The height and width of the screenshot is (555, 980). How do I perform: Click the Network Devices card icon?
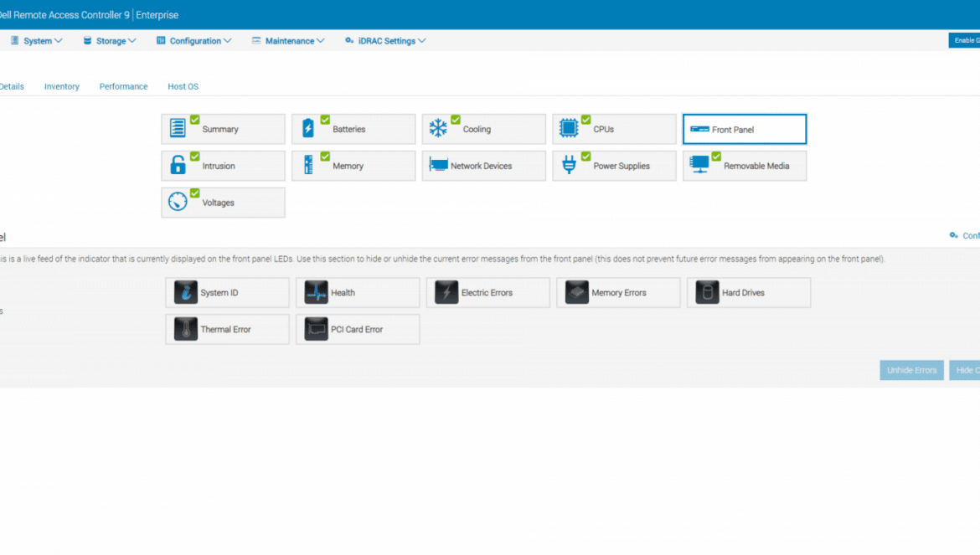pos(438,165)
